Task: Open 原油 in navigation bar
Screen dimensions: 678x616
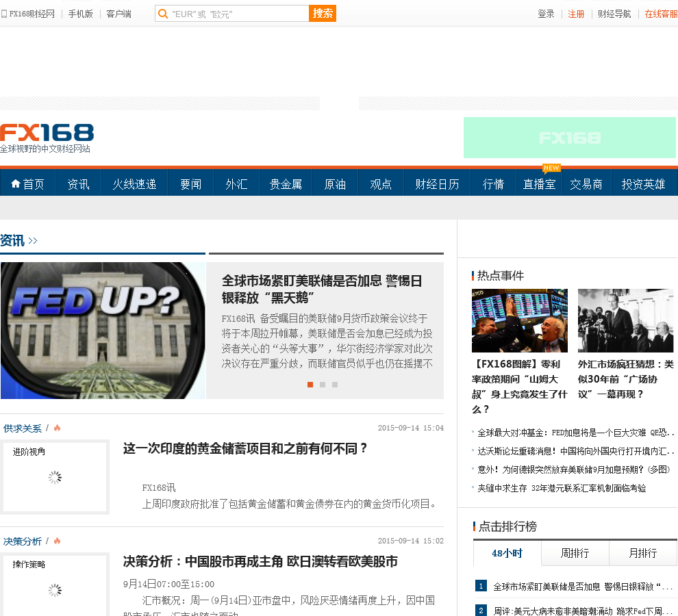Action: click(335, 184)
